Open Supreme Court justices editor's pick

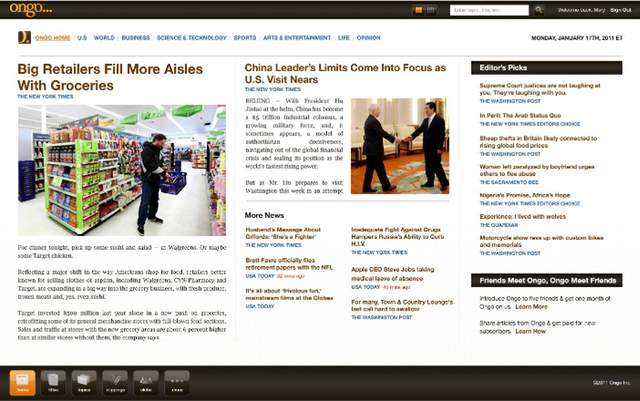[x=540, y=89]
